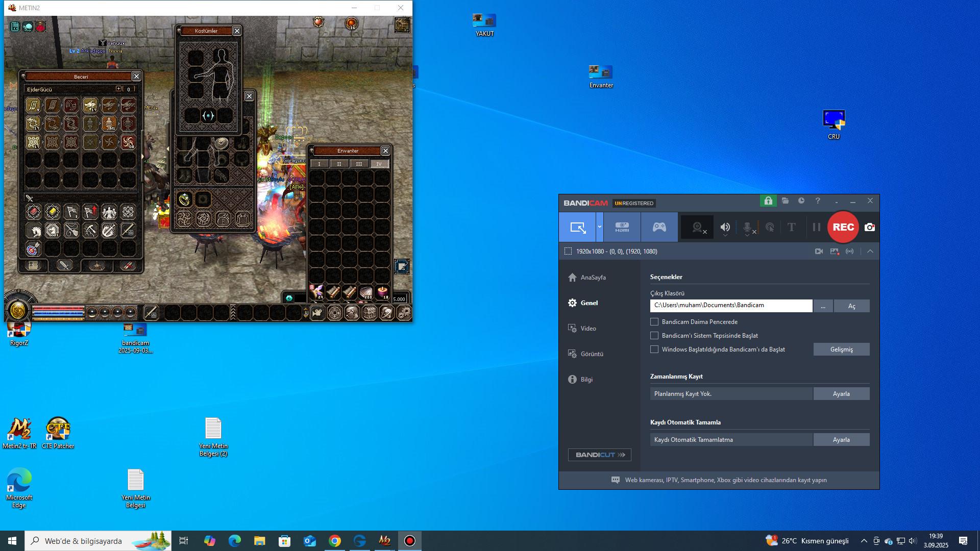Click the pink candle item in Envanter
Viewport: 980px width, 551px height.
coord(382,292)
